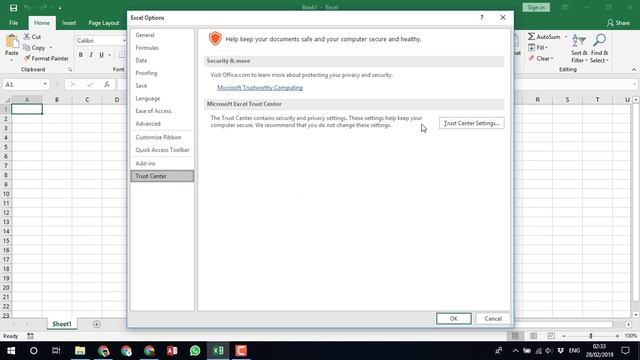Toggle Bold formatting button
640x360 pixels.
80,55
